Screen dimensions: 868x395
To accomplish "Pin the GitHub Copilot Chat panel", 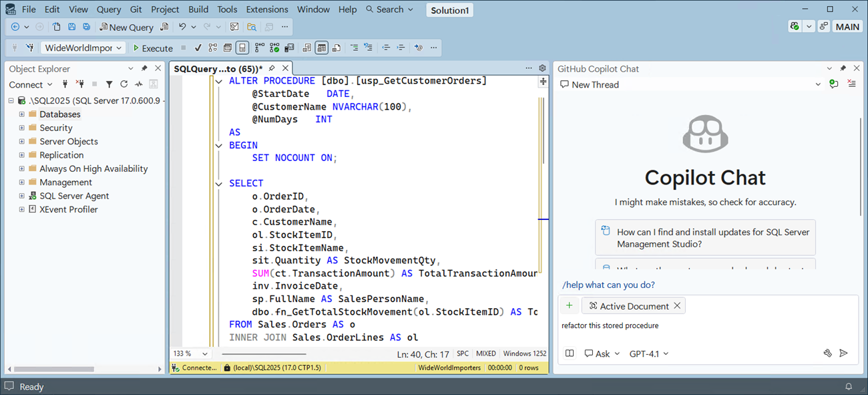I will [x=843, y=68].
